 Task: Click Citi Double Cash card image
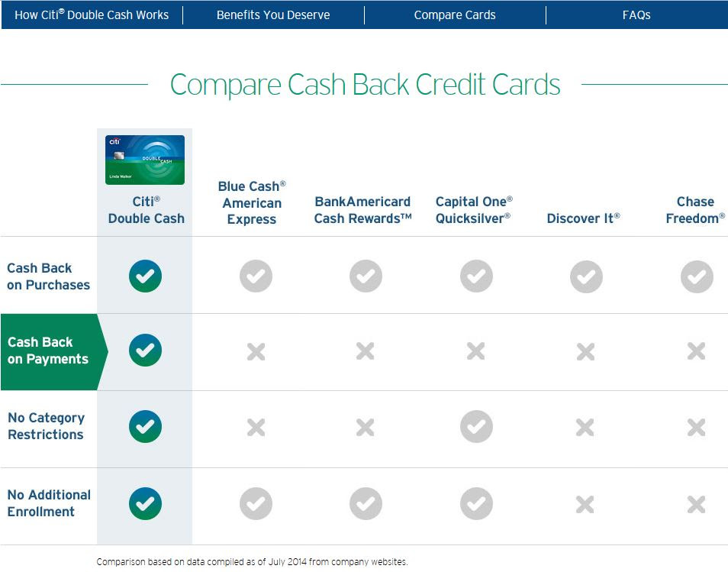[145, 160]
